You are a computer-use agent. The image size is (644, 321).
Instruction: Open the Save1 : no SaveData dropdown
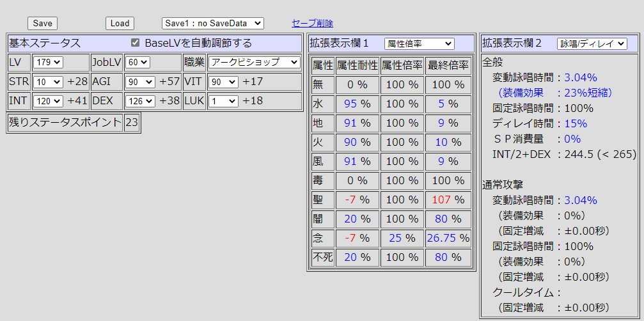pyautogui.click(x=213, y=24)
